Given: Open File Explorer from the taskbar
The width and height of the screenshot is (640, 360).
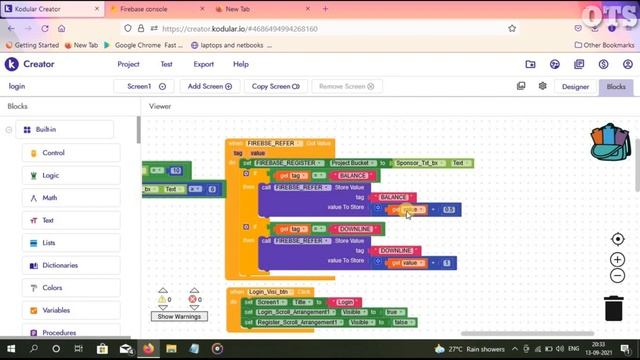Looking at the screenshot, I should tap(171, 349).
